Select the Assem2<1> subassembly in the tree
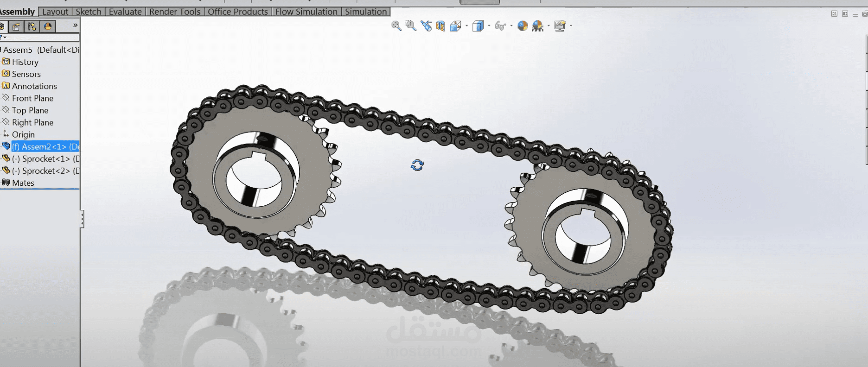 pos(45,146)
